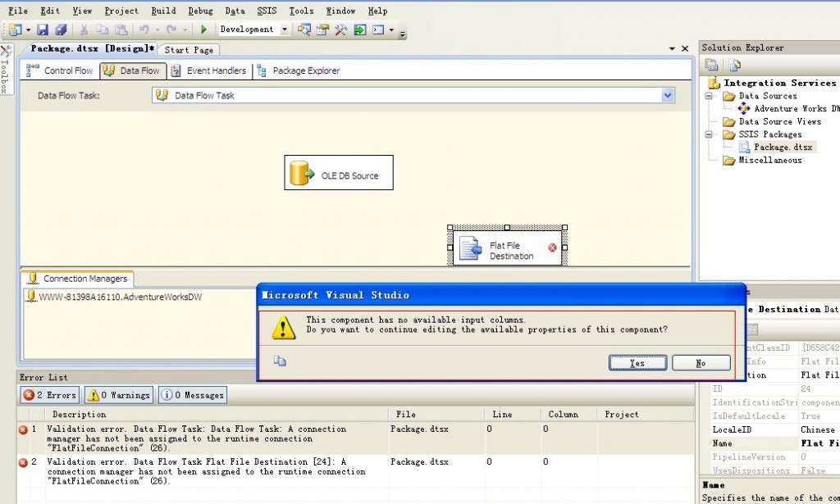Open the Toolbox side panel icon
The height and width of the screenshot is (504, 840).
tap(6, 70)
